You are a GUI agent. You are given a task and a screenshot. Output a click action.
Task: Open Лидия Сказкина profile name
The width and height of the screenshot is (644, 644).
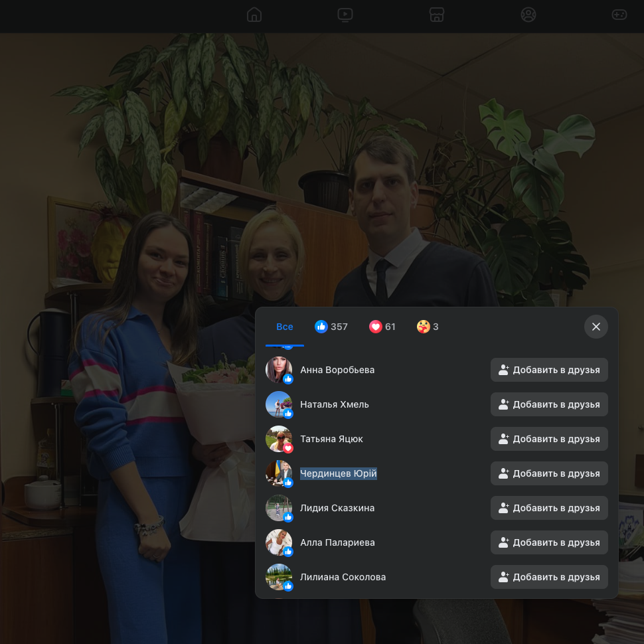[337, 508]
